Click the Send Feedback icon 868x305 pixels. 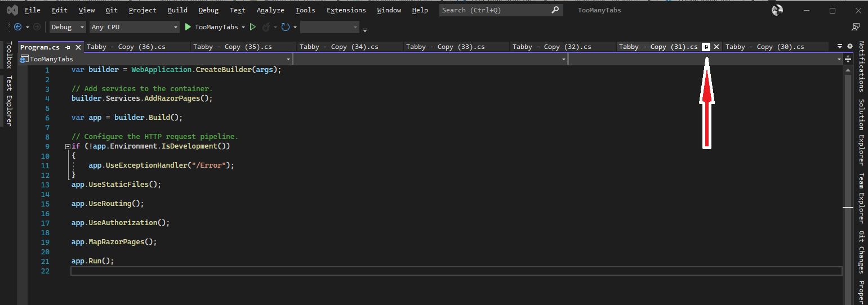(856, 27)
